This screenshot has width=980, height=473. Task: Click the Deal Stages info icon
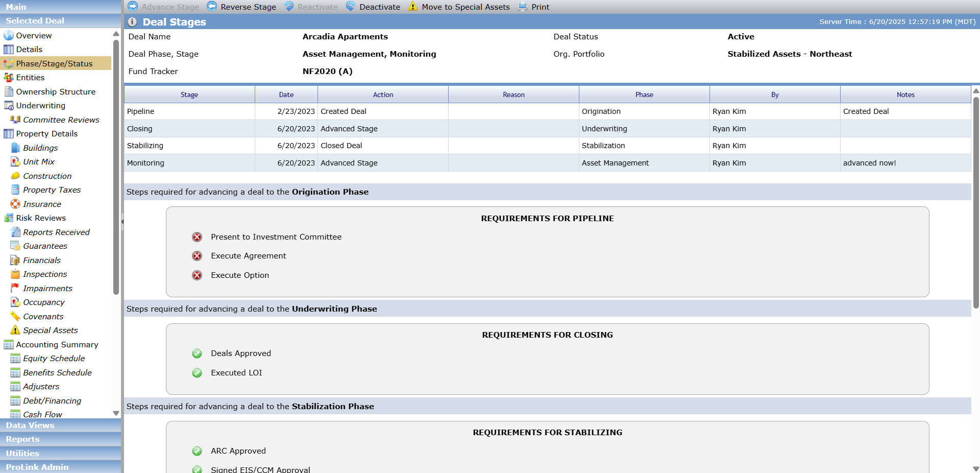click(132, 22)
